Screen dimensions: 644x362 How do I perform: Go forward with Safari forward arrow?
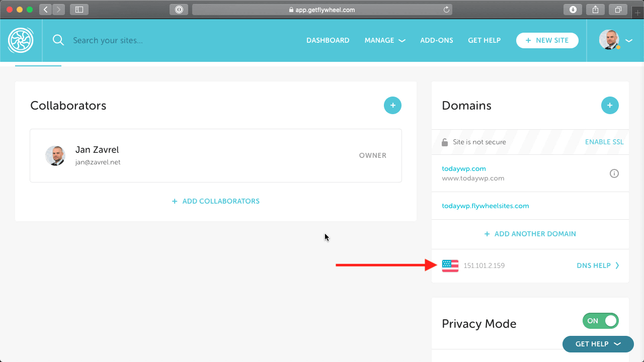tap(58, 9)
